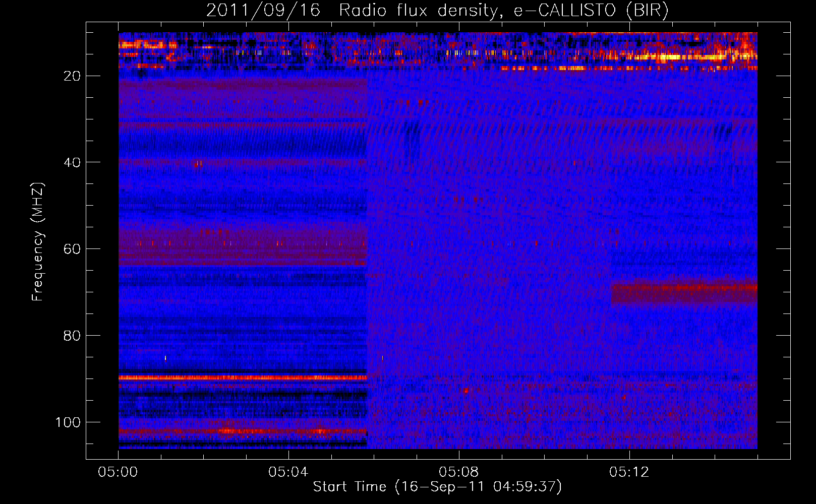
Task: Click the "20" frequency tick label
Action: [72, 76]
